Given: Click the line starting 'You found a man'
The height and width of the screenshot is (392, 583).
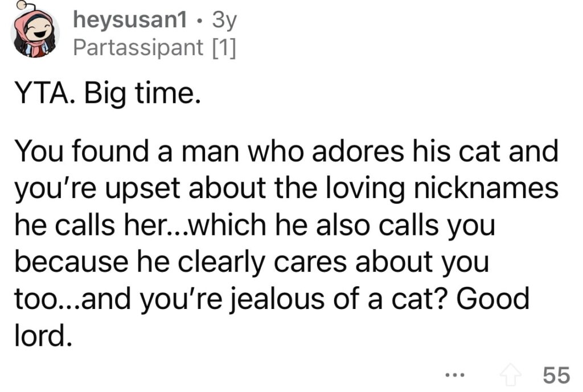Looking at the screenshot, I should pos(286,151).
